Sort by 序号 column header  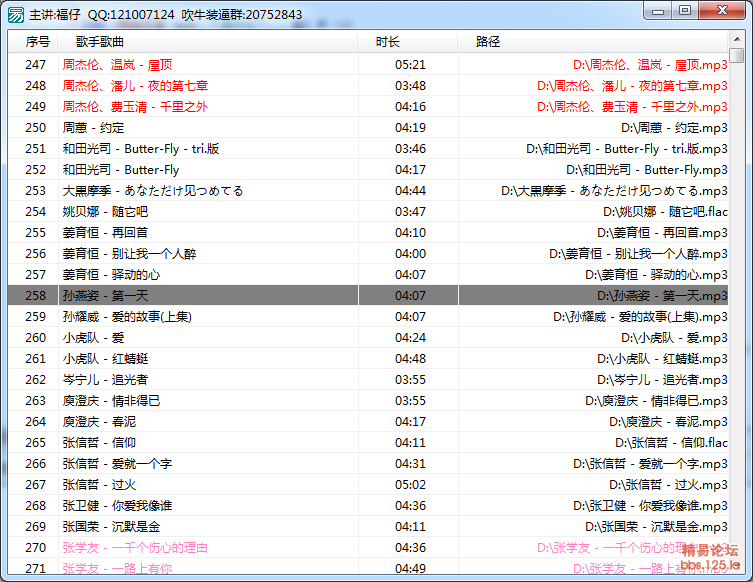37,42
